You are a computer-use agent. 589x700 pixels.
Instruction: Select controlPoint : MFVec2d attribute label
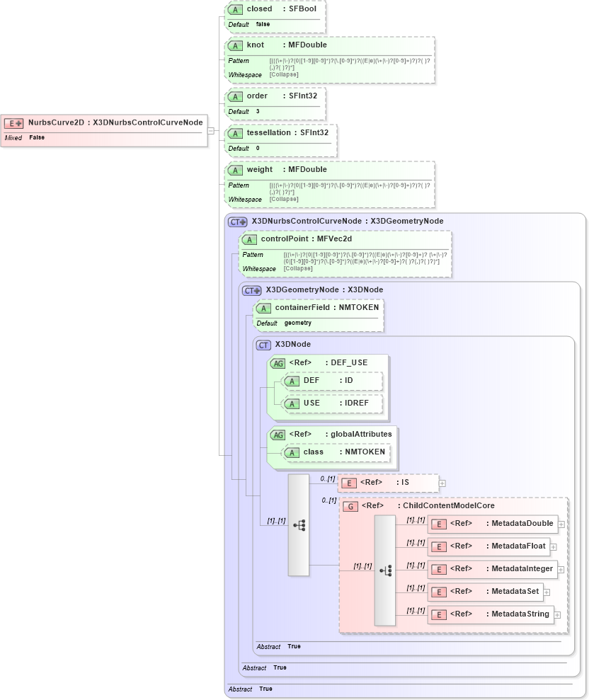(x=307, y=239)
